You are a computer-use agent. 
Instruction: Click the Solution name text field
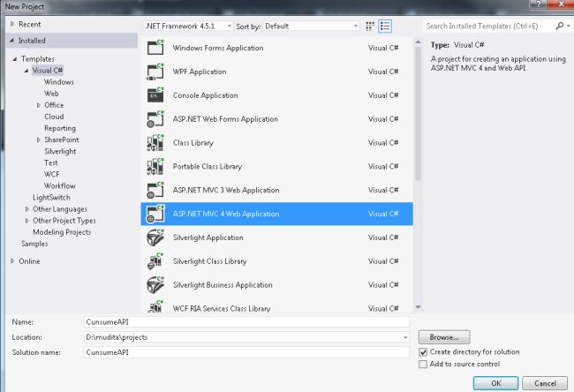(x=246, y=352)
